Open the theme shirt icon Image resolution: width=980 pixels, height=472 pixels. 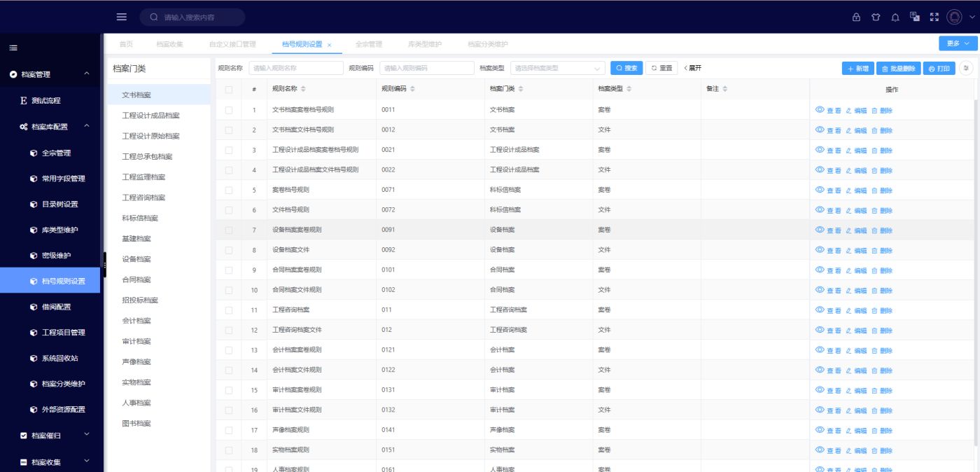pos(876,17)
